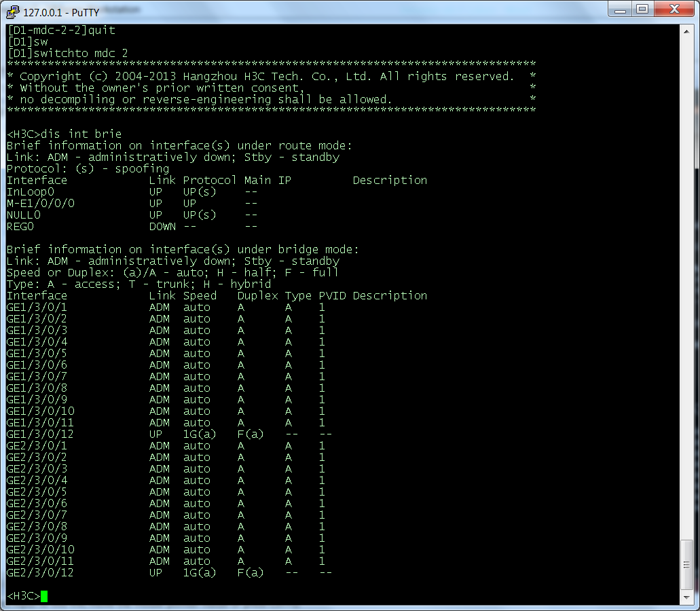Viewport: 700px width, 611px height.
Task: Click the REG0 interface row
Action: point(132,227)
